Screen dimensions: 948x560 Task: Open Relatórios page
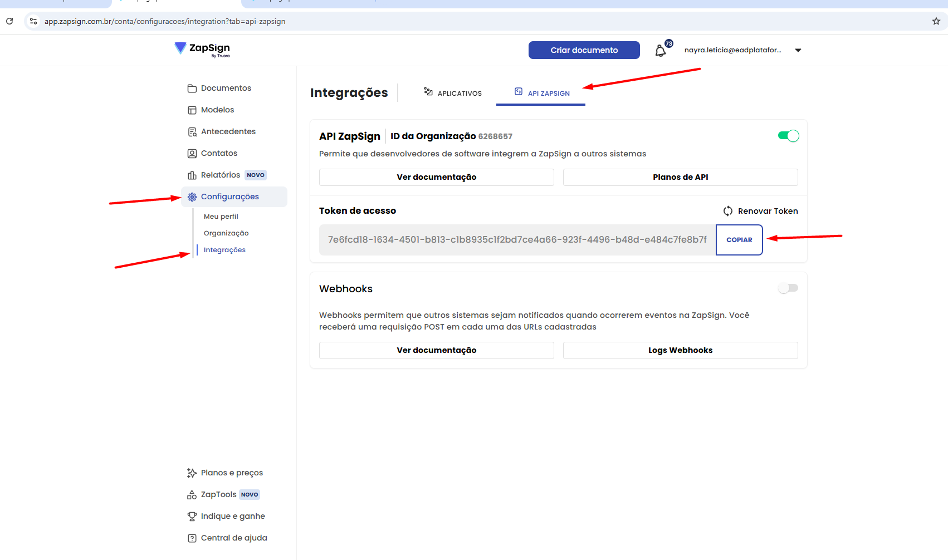pos(221,175)
